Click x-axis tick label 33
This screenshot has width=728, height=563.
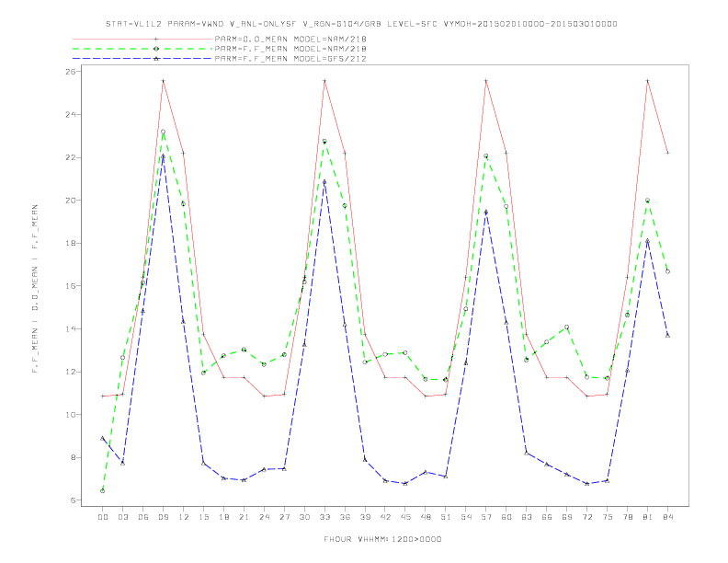click(x=324, y=517)
